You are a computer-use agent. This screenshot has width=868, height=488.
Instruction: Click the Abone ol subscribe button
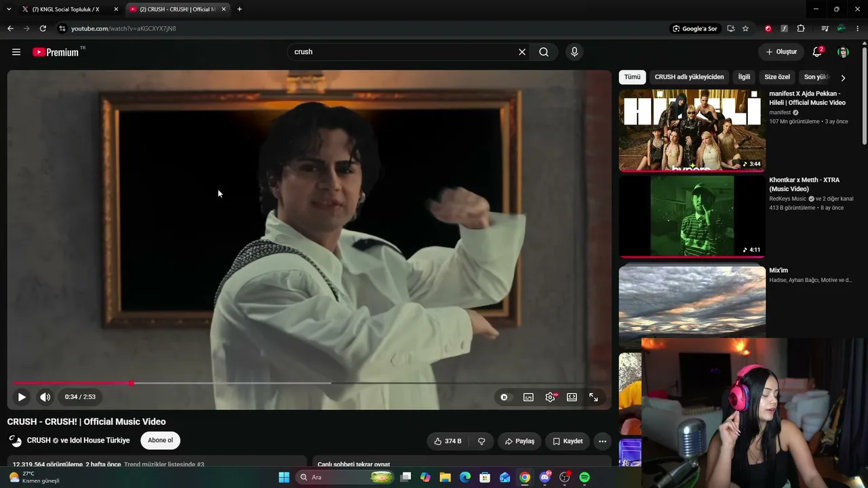point(160,441)
